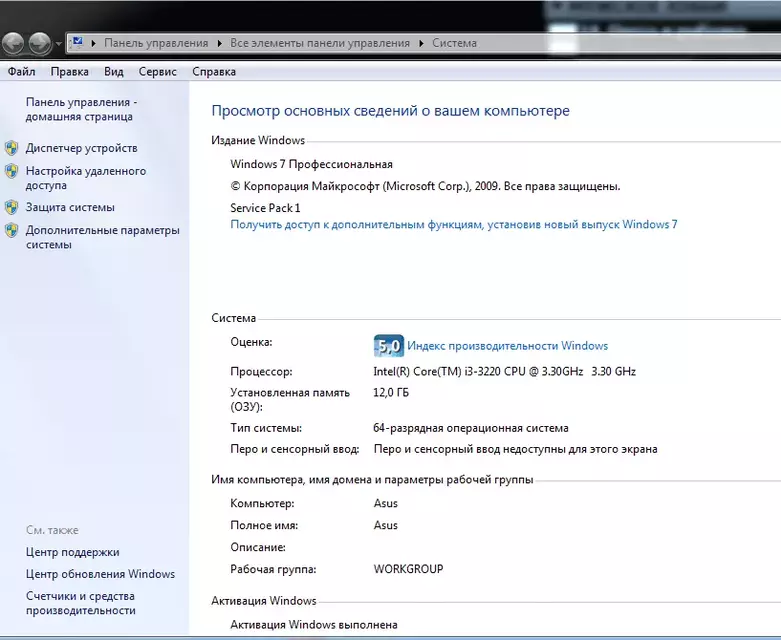Click the Microsoft Corp. 2009 copyright line

[425, 186]
